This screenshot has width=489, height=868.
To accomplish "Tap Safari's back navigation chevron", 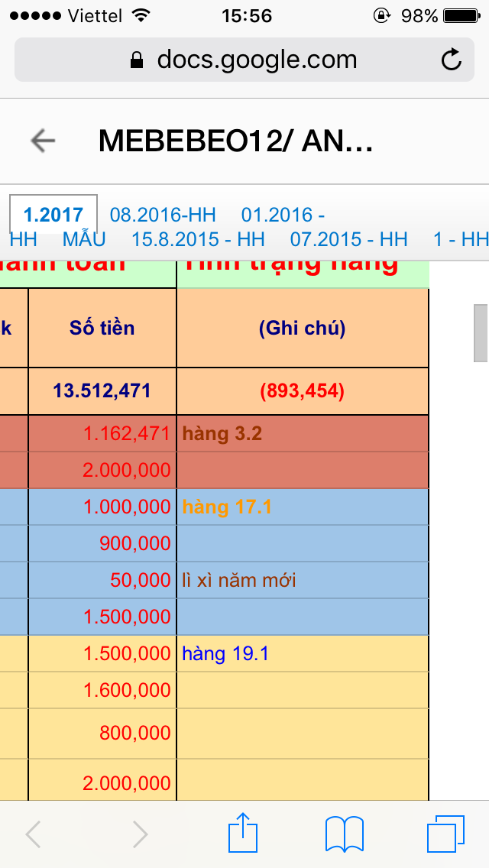I will click(x=34, y=834).
